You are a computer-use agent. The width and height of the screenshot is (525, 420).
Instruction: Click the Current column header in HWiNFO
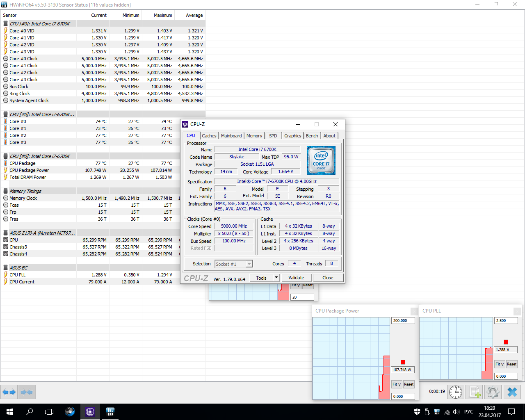(93, 15)
